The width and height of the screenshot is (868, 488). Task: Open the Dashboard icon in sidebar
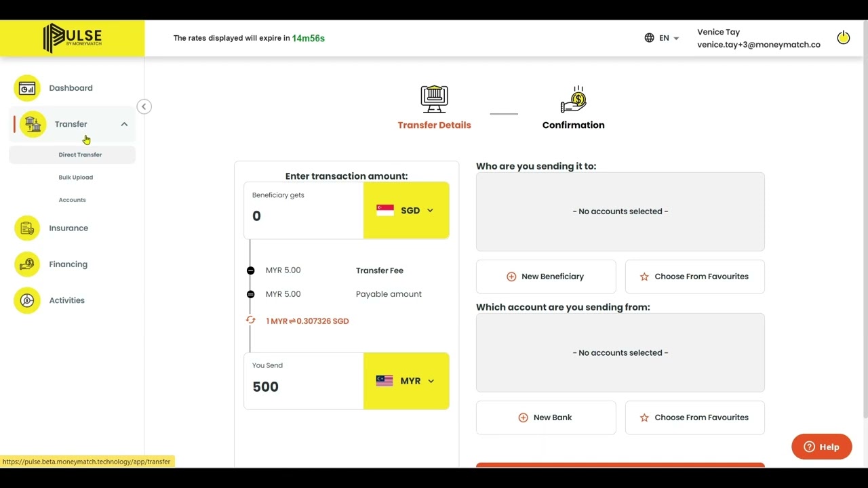coord(27,88)
